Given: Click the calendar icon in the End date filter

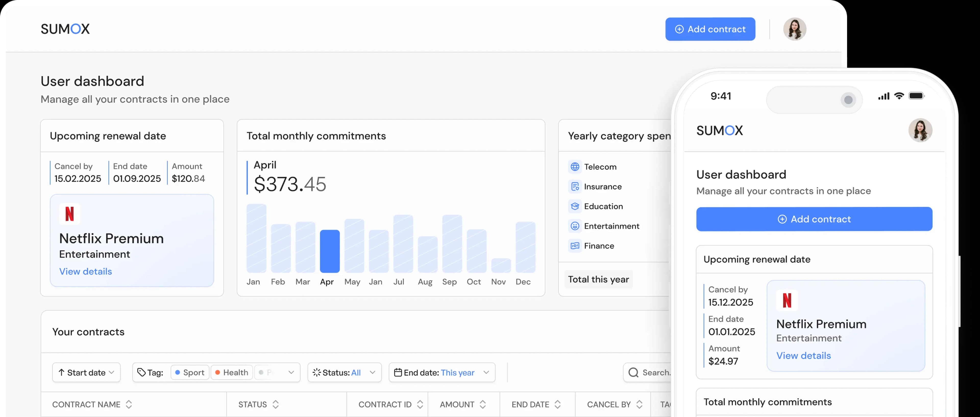Looking at the screenshot, I should (x=398, y=373).
